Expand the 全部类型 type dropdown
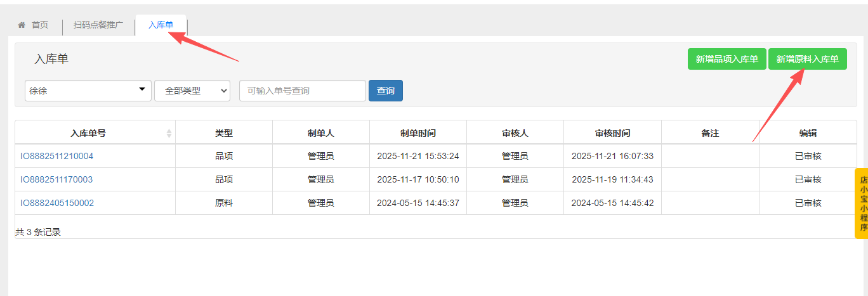 tap(192, 91)
